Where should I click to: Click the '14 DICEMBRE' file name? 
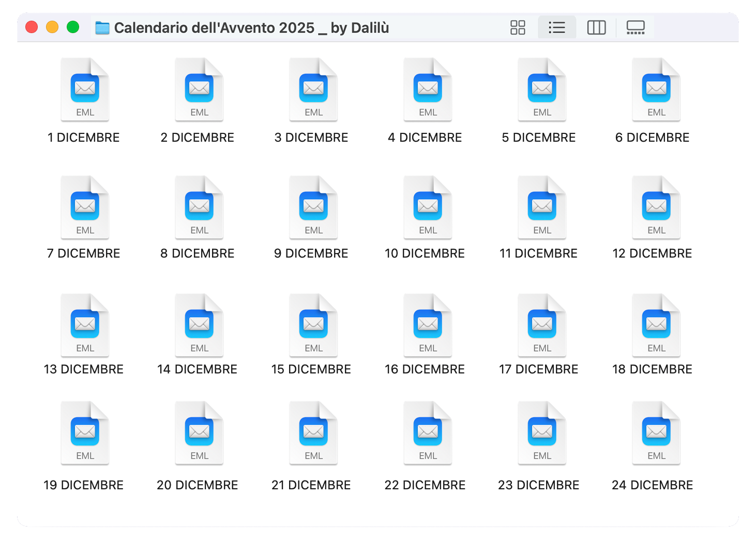198,369
